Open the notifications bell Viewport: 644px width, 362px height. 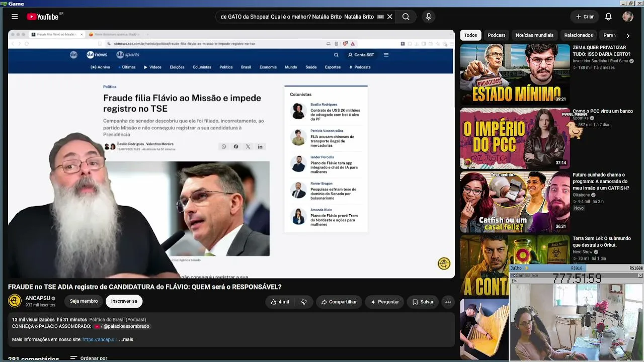click(608, 17)
